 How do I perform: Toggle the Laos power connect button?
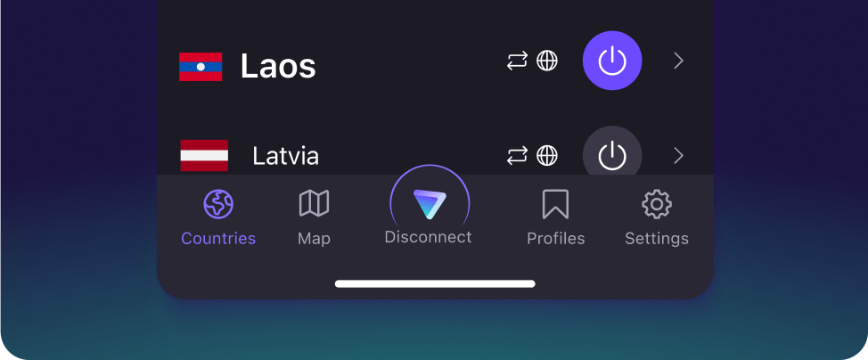point(612,61)
